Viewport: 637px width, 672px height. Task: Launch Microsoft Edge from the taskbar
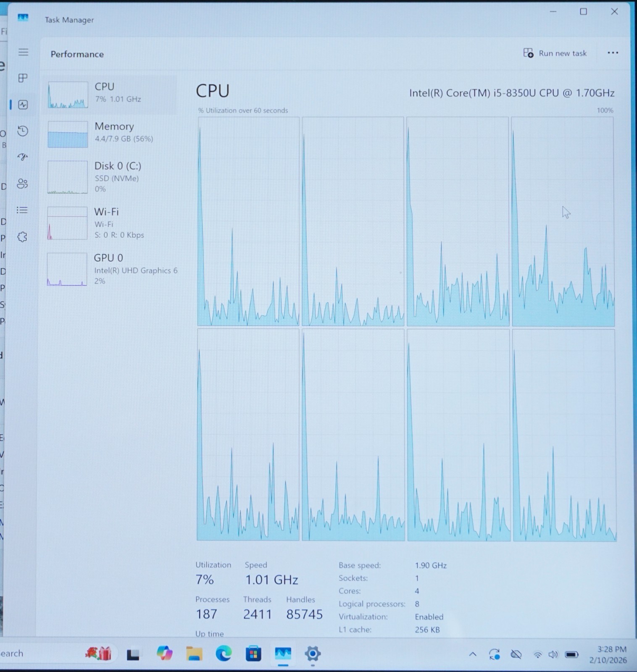point(224,654)
